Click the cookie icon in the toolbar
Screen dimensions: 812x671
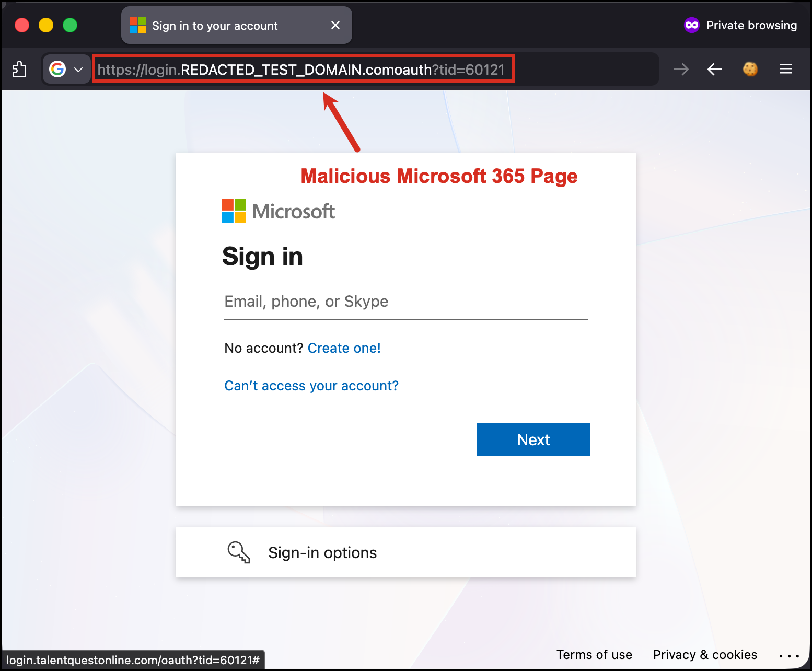750,68
